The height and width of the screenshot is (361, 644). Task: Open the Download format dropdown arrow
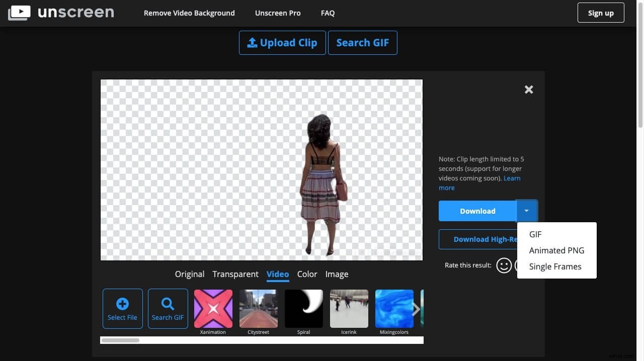[527, 211]
